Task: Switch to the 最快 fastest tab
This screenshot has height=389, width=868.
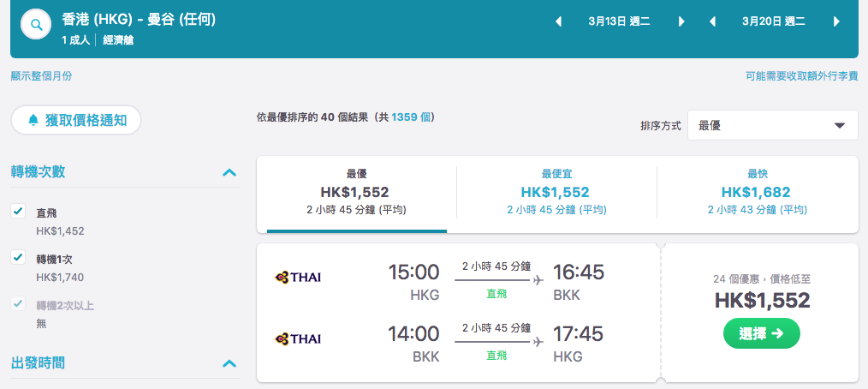Action: [x=758, y=192]
